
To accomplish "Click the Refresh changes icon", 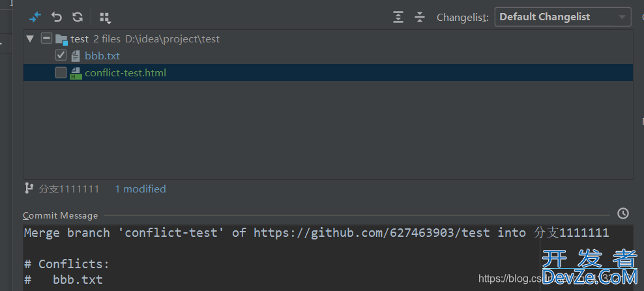I will click(x=78, y=17).
